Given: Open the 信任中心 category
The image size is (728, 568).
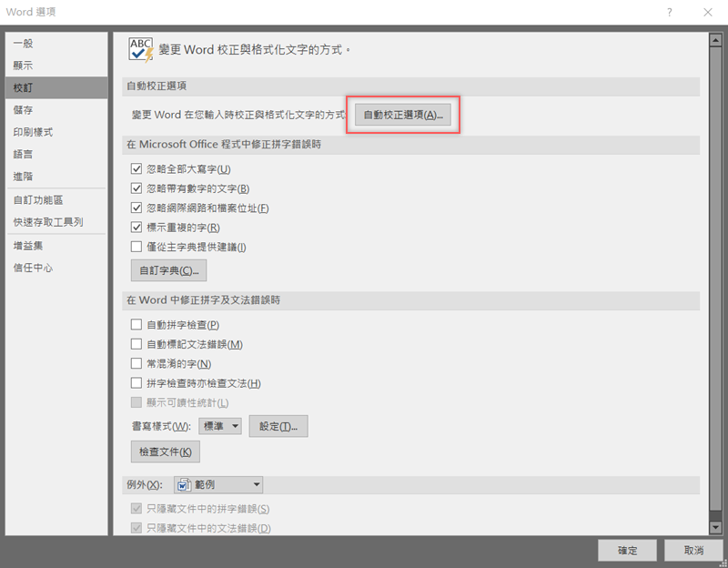Looking at the screenshot, I should 56,268.
